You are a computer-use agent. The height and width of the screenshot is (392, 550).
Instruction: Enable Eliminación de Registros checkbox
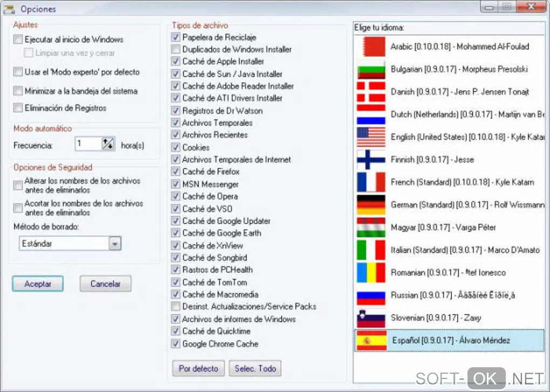(x=18, y=108)
